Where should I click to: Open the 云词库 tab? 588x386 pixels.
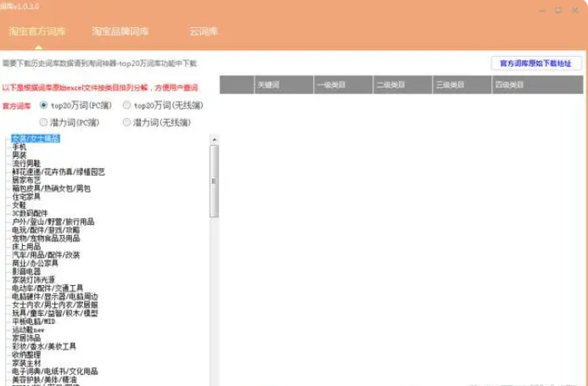(204, 31)
